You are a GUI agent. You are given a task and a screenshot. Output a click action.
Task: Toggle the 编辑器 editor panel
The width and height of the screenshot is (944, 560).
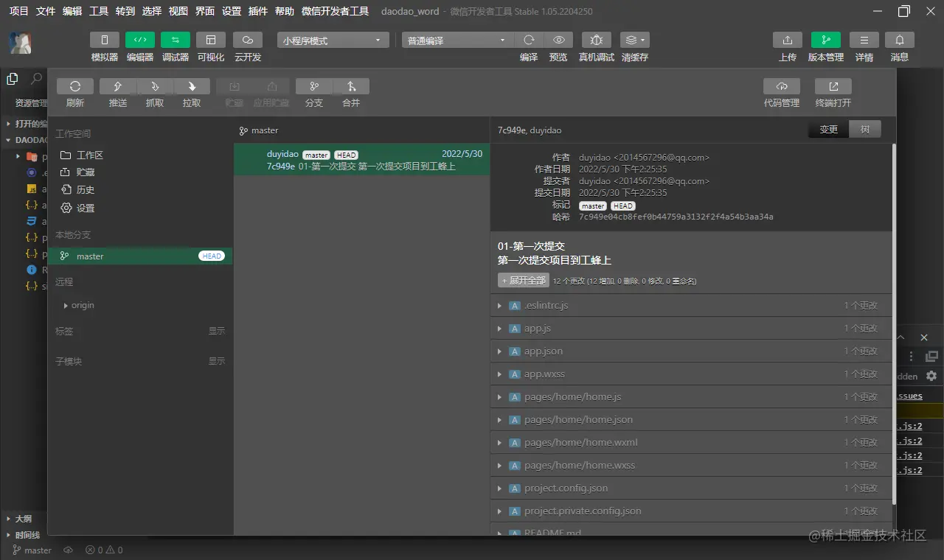point(140,40)
